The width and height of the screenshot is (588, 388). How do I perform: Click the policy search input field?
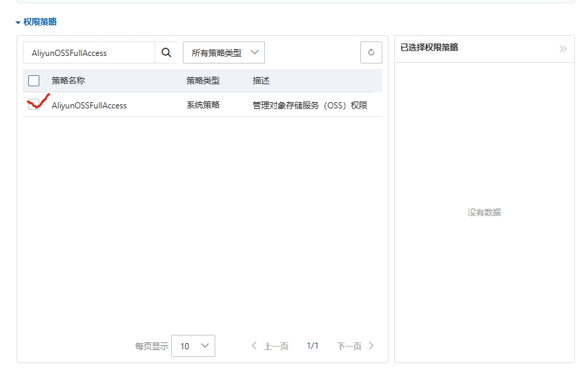point(89,52)
